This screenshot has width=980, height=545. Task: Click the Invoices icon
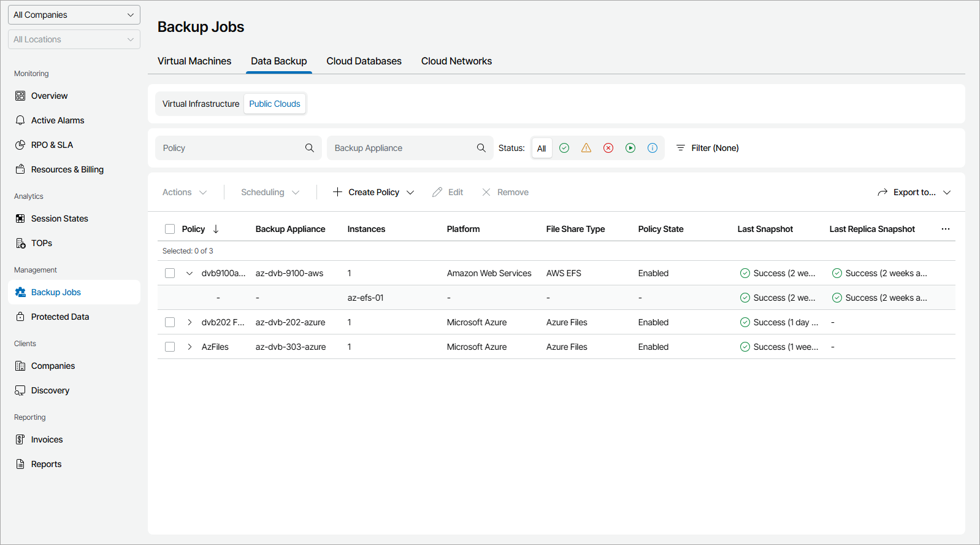(x=20, y=439)
